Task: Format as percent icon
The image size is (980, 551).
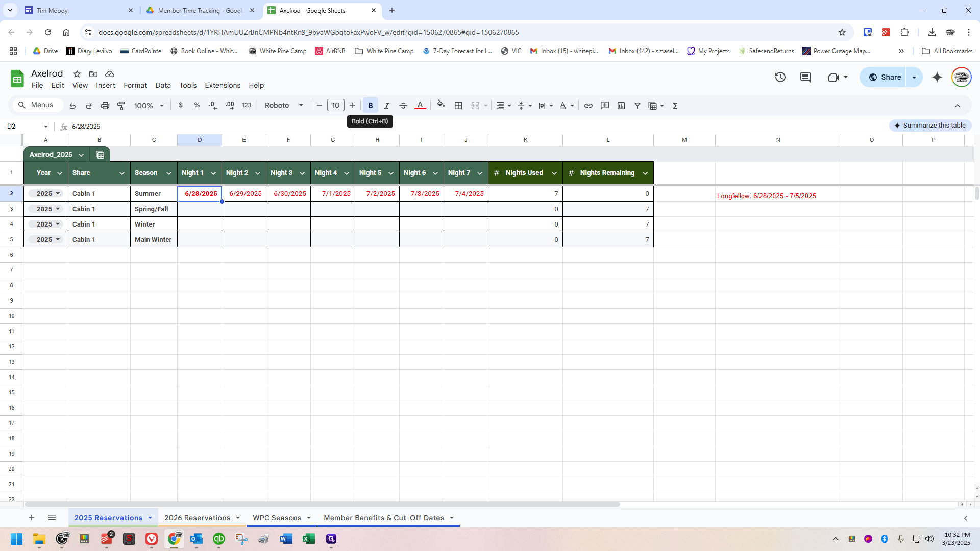Action: coord(197,105)
